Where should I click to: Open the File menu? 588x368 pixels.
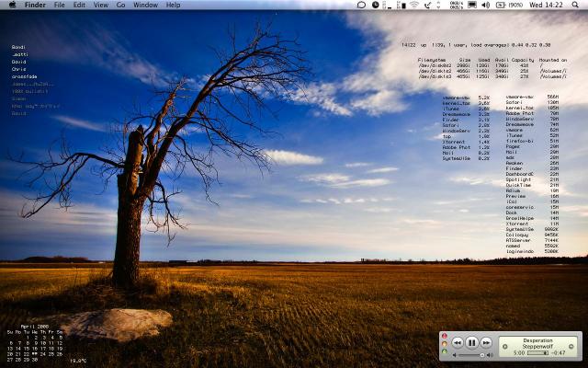point(59,5)
